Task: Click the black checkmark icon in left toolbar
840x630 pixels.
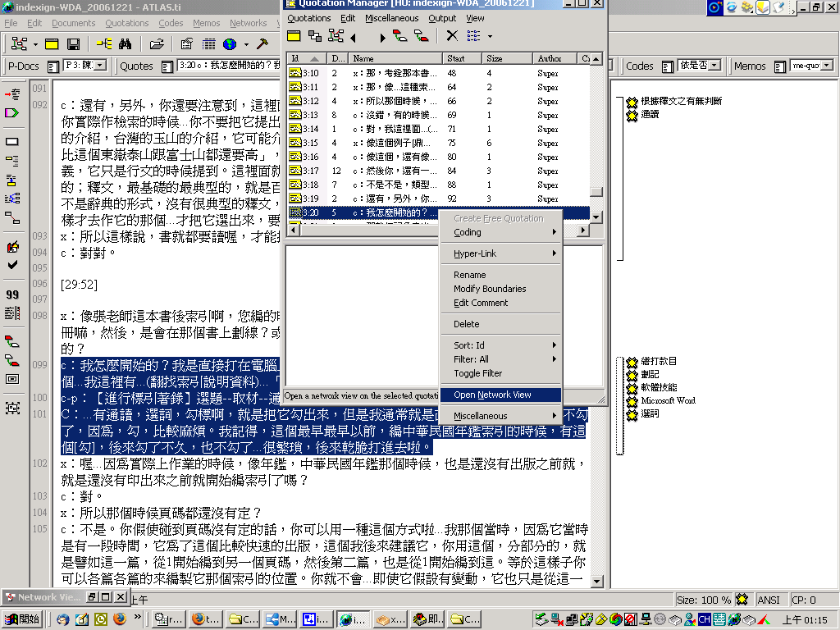Action: pyautogui.click(x=12, y=265)
